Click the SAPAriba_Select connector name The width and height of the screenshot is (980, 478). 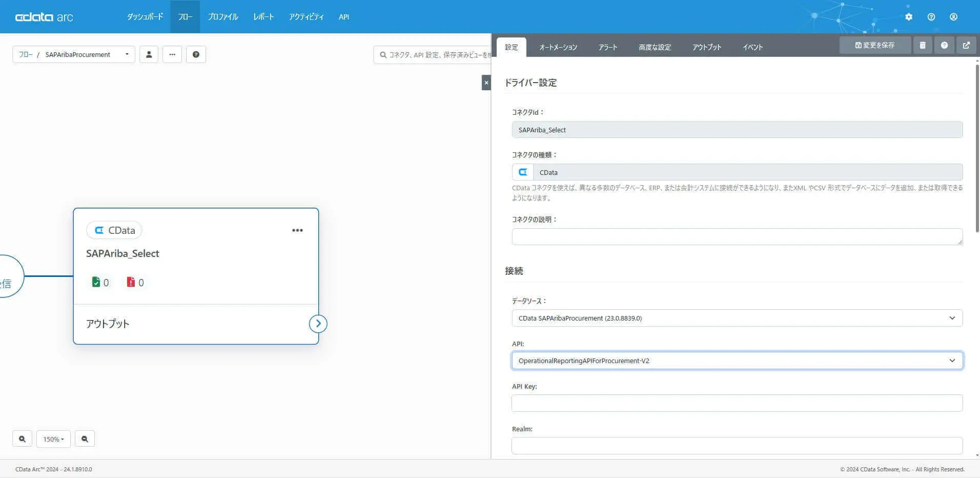122,253
